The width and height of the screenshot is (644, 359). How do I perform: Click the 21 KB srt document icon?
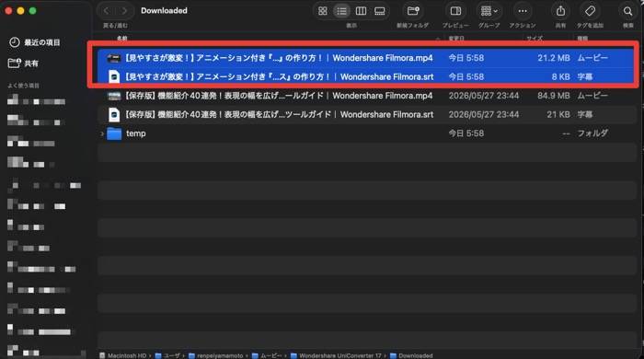pyautogui.click(x=114, y=114)
